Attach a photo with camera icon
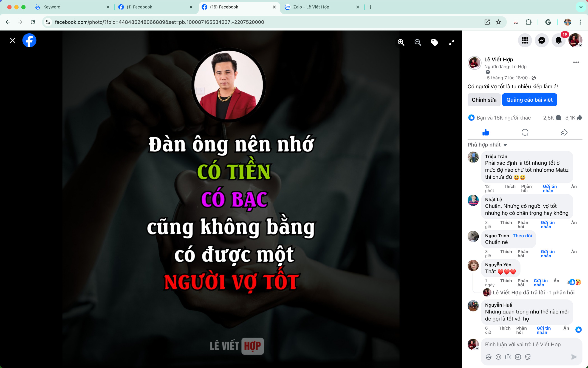 click(508, 357)
